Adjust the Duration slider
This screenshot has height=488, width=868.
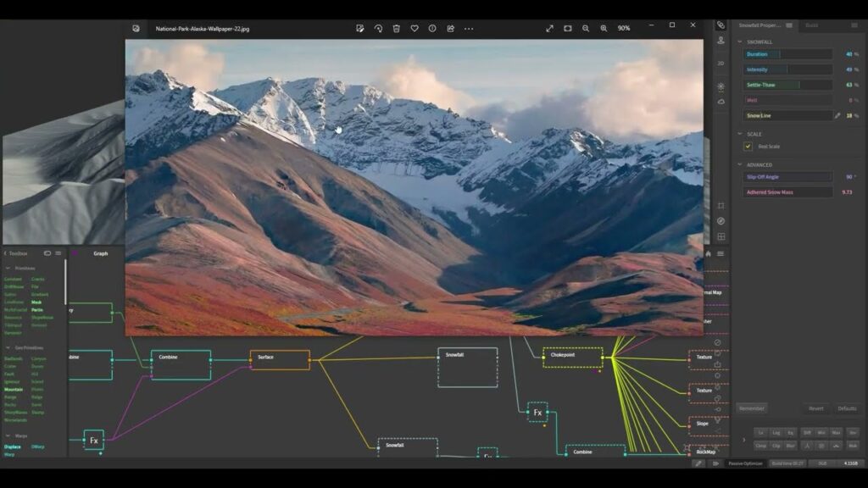(787, 54)
